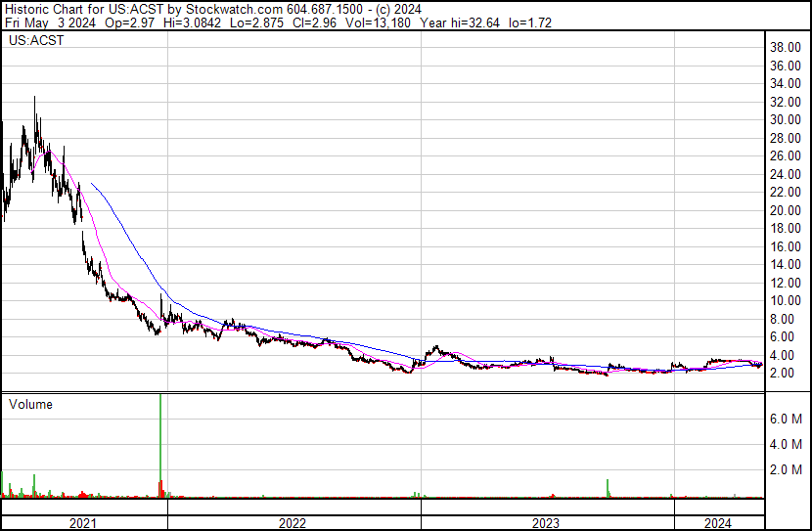Click the US:ACST ticker label in chart

tap(36, 40)
